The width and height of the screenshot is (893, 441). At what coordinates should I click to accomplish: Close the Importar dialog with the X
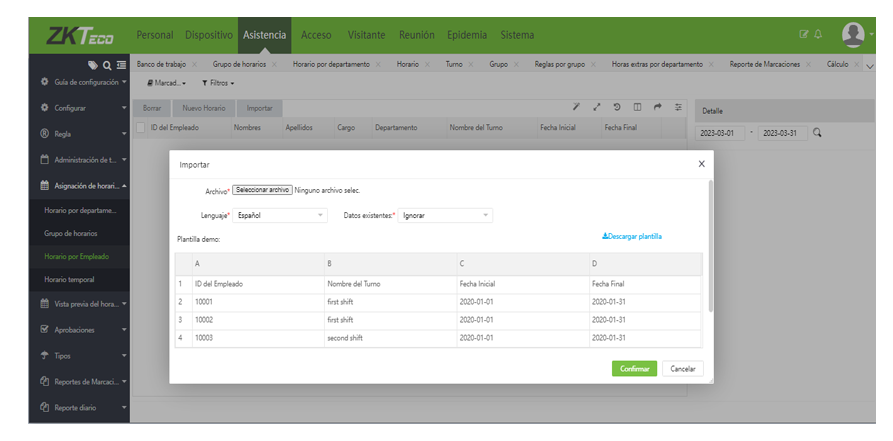tap(701, 163)
